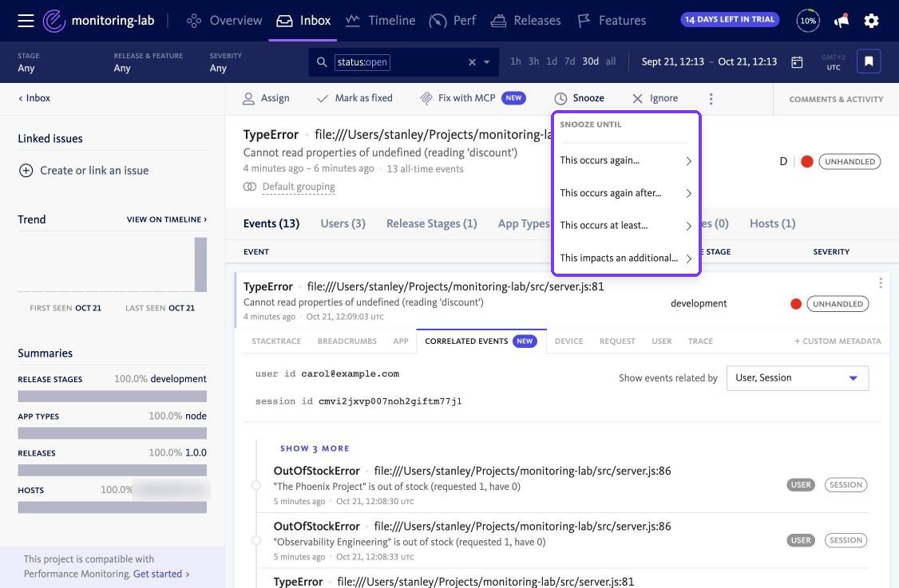Go to the Inbox tab
Screen dimensions: 899x588
(x=303, y=21)
